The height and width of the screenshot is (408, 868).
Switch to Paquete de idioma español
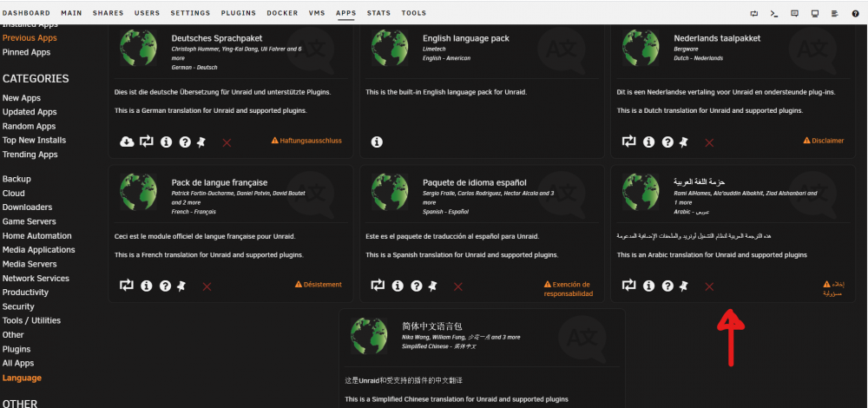tap(378, 286)
